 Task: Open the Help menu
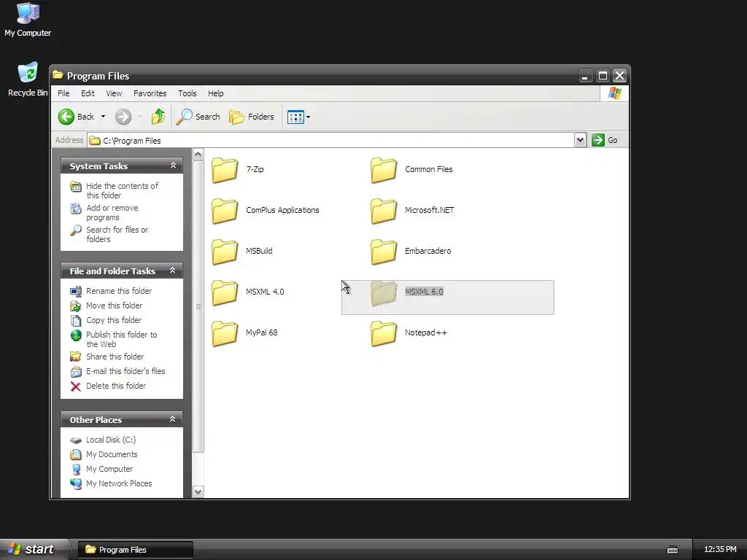[x=215, y=93]
